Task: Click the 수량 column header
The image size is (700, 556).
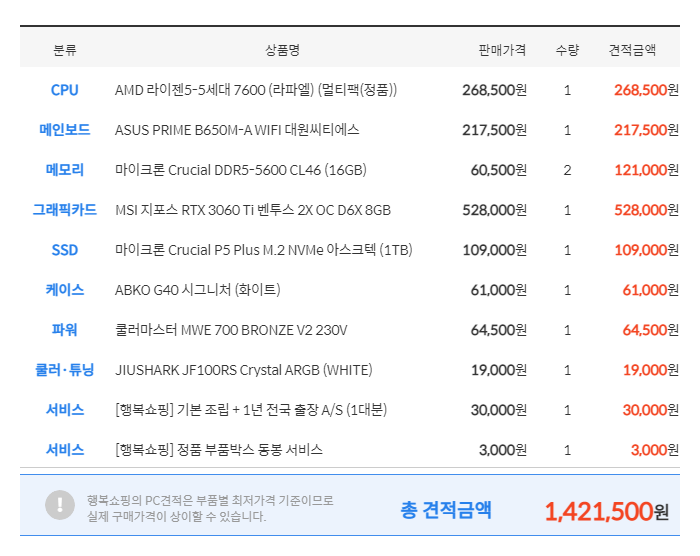Action: [x=567, y=50]
